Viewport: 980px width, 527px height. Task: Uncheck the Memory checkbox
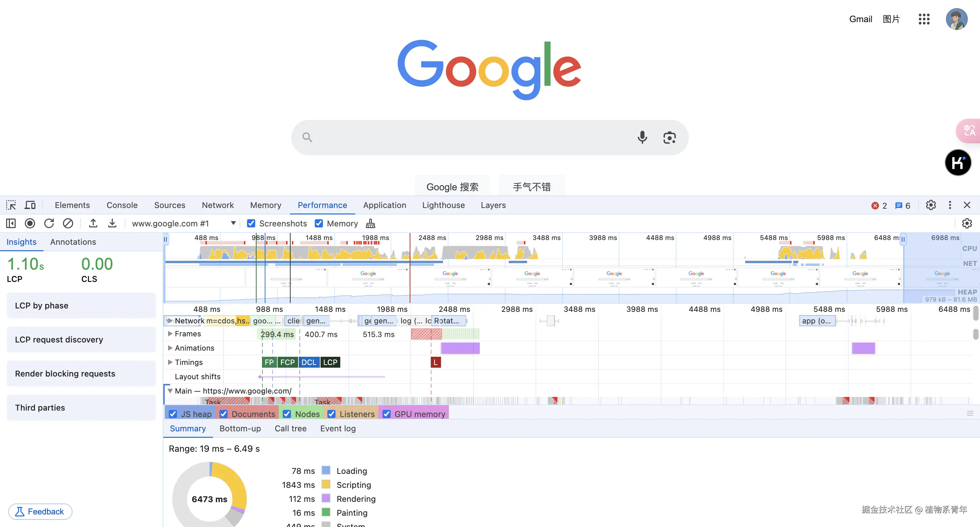tap(319, 223)
